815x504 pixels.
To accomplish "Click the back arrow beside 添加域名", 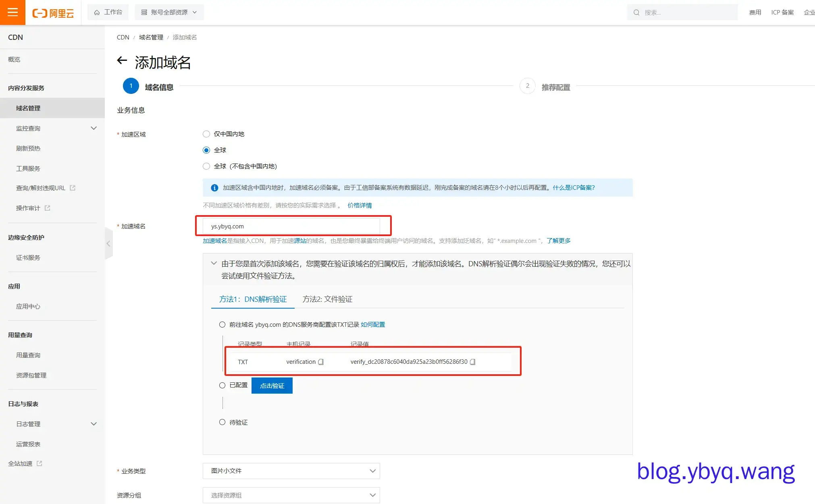I will coord(122,61).
